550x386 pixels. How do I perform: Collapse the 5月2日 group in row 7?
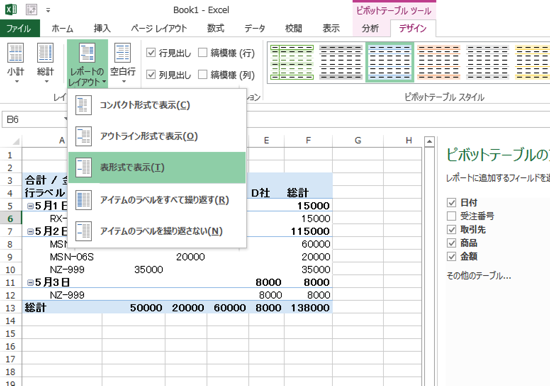pos(30,232)
